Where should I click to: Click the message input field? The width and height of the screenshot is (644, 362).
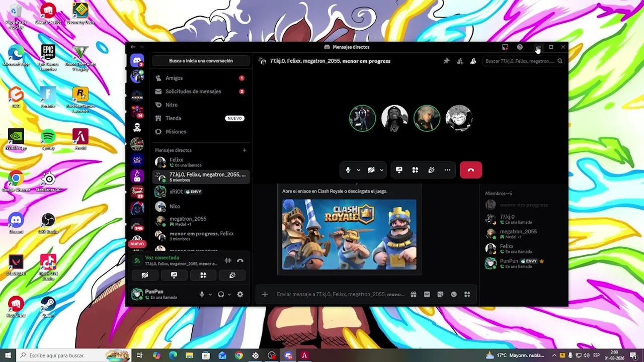click(340, 294)
